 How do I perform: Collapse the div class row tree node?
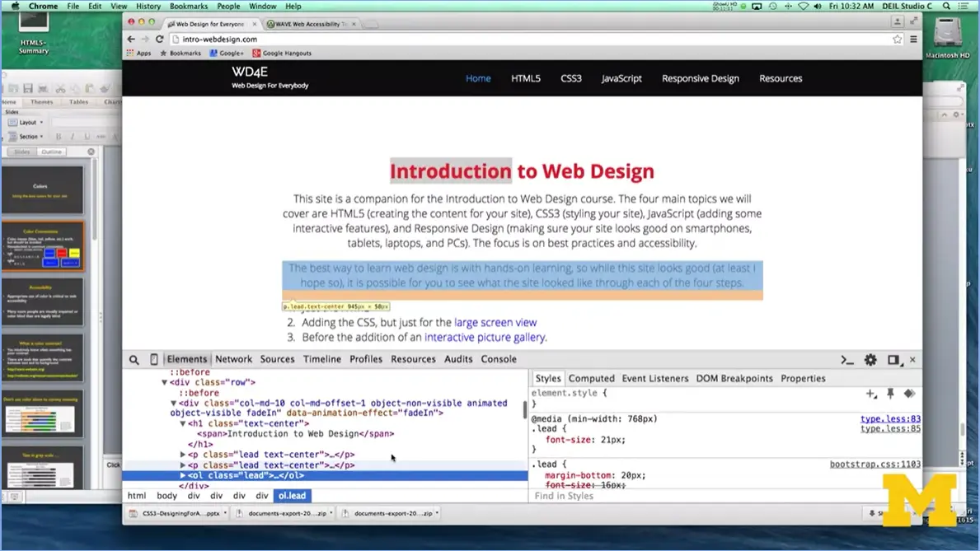tap(164, 382)
